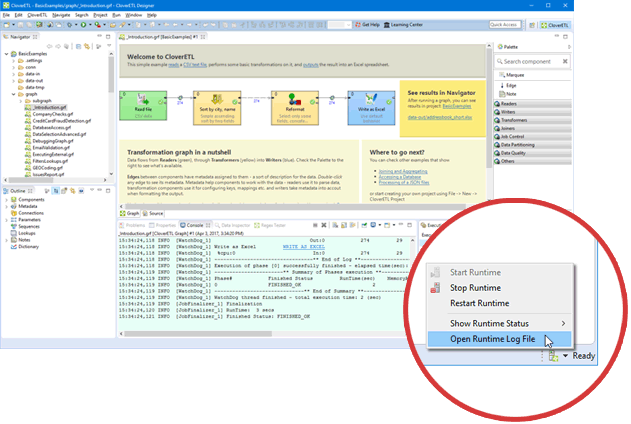
Task: Select CreditCardFraudDetection.grf file
Action: 58,121
